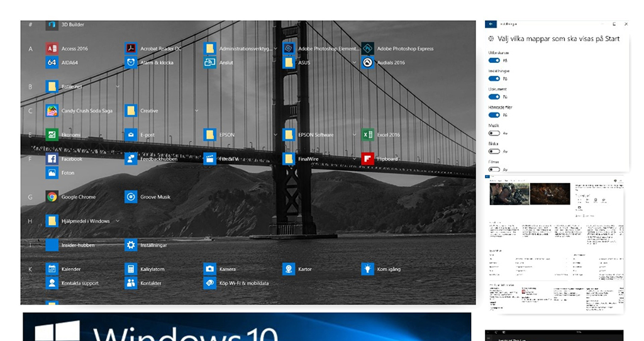Open Kamera app
Screen dimensions: 644x341
pyautogui.click(x=219, y=269)
